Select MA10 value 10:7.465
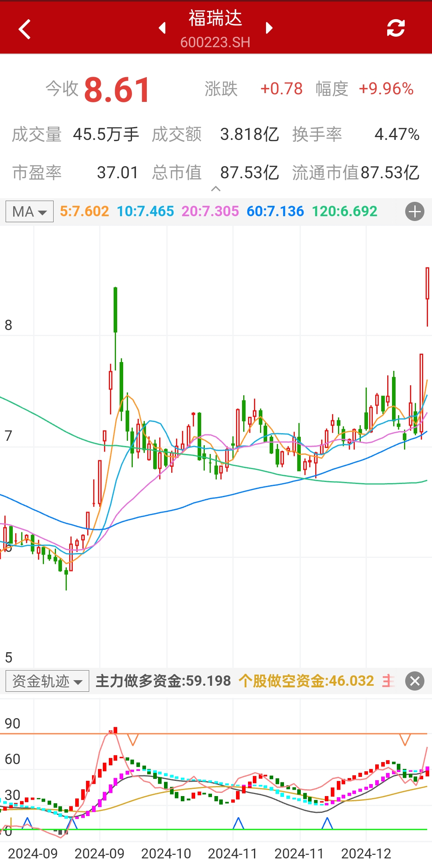The width and height of the screenshot is (432, 868). coord(146,211)
